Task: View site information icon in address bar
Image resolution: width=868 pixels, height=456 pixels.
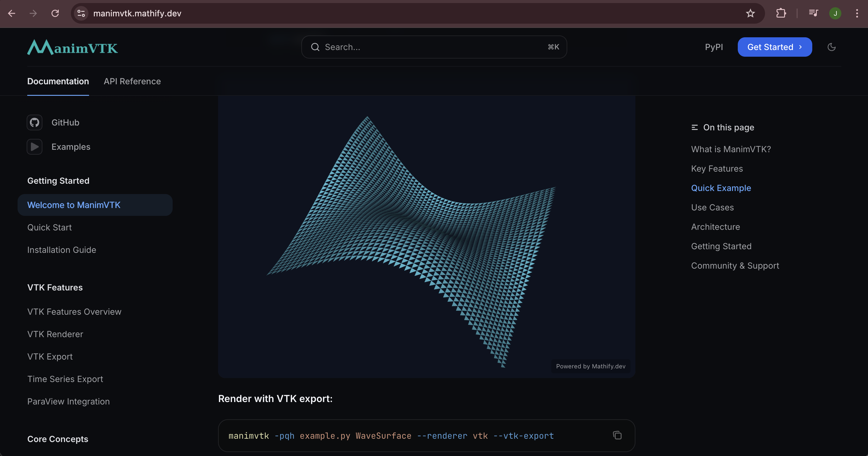Action: [81, 13]
